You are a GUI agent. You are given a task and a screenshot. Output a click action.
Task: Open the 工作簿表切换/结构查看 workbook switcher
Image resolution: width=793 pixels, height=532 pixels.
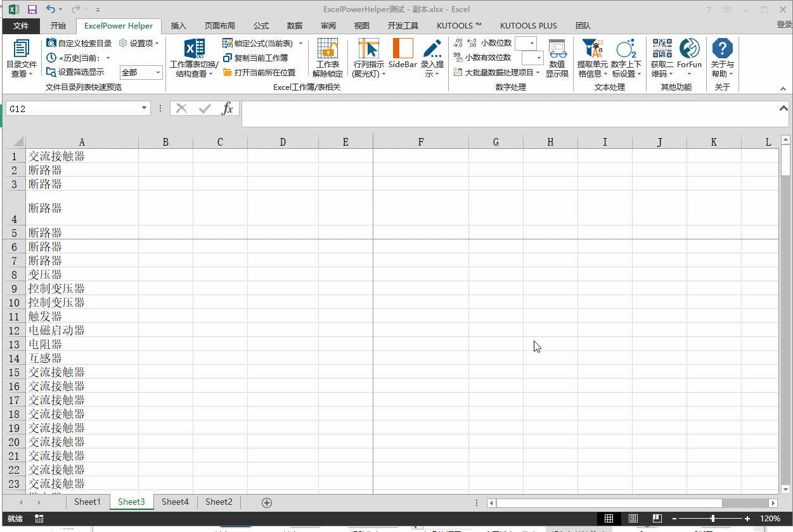click(195, 58)
